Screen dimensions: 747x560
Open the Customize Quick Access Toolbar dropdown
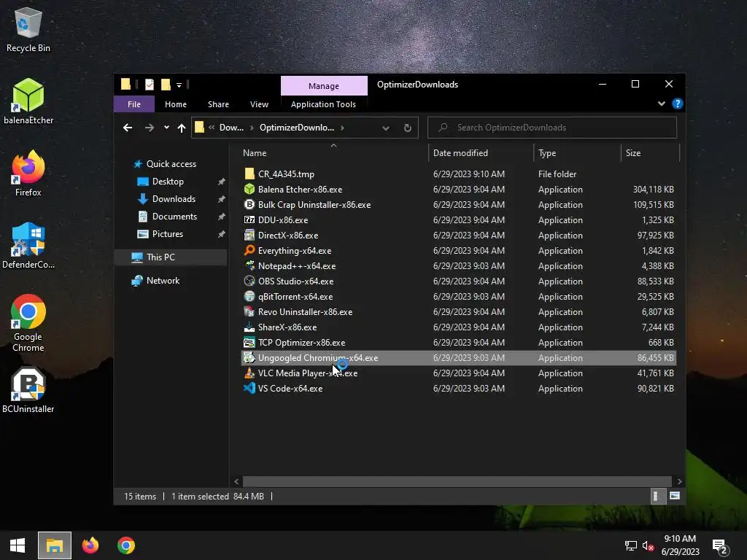pyautogui.click(x=179, y=85)
